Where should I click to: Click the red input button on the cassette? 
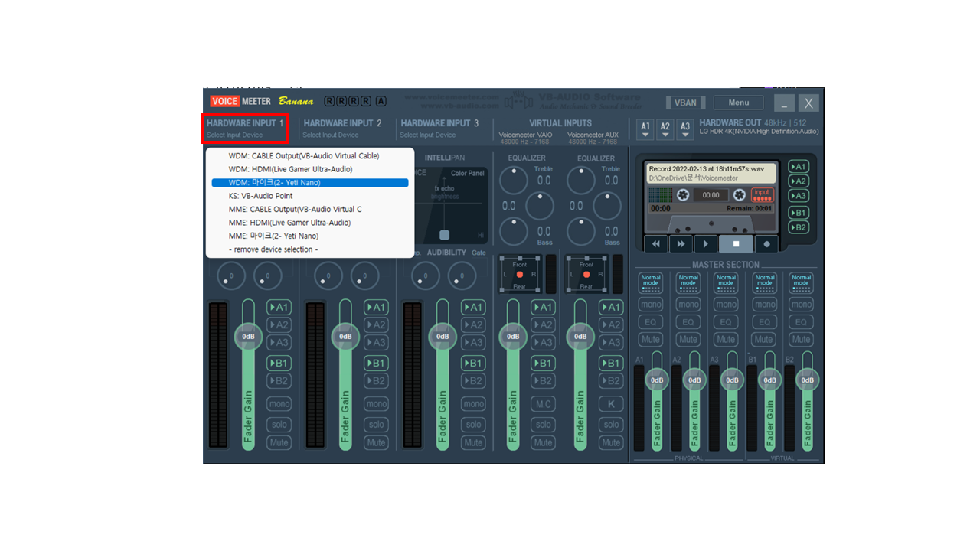point(762,195)
